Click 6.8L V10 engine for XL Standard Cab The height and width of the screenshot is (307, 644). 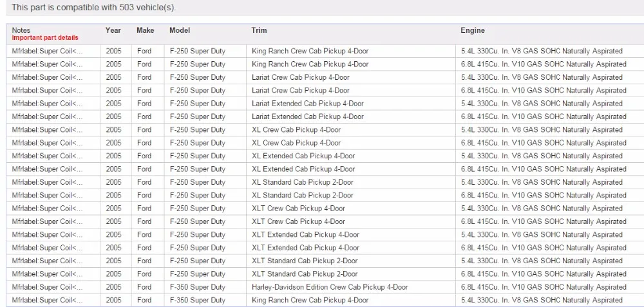544,196
